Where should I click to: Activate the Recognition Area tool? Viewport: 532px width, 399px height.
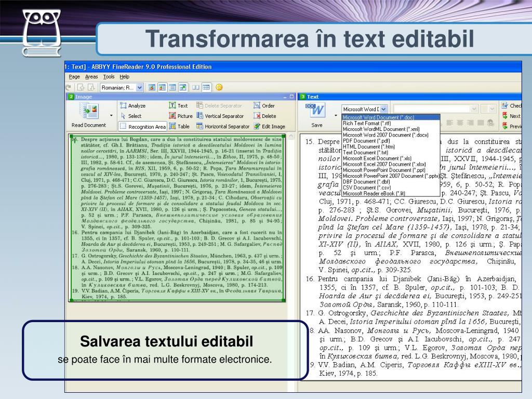143,127
